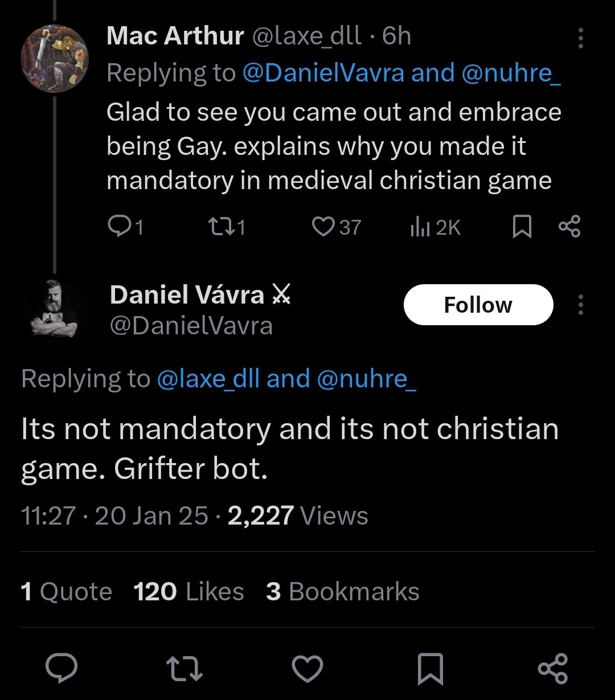
Task: Share Daniel Vávra's tweet
Action: tap(553, 668)
